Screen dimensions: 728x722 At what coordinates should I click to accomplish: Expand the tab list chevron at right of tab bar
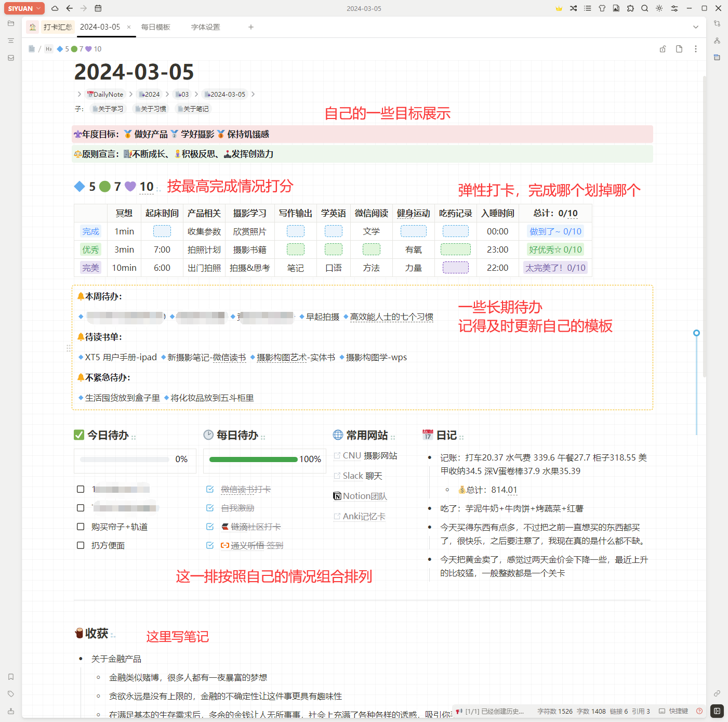[696, 27]
